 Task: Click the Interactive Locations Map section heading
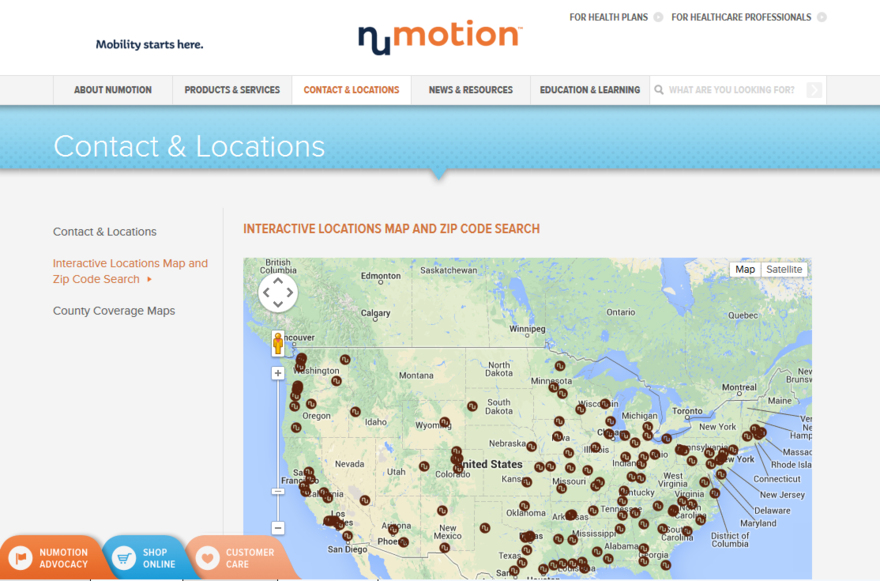click(x=391, y=229)
